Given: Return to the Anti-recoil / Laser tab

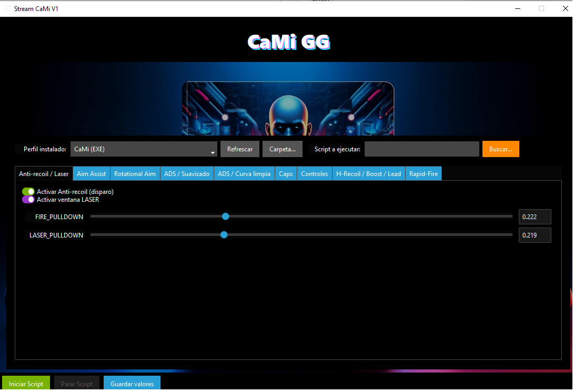Looking at the screenshot, I should (44, 173).
